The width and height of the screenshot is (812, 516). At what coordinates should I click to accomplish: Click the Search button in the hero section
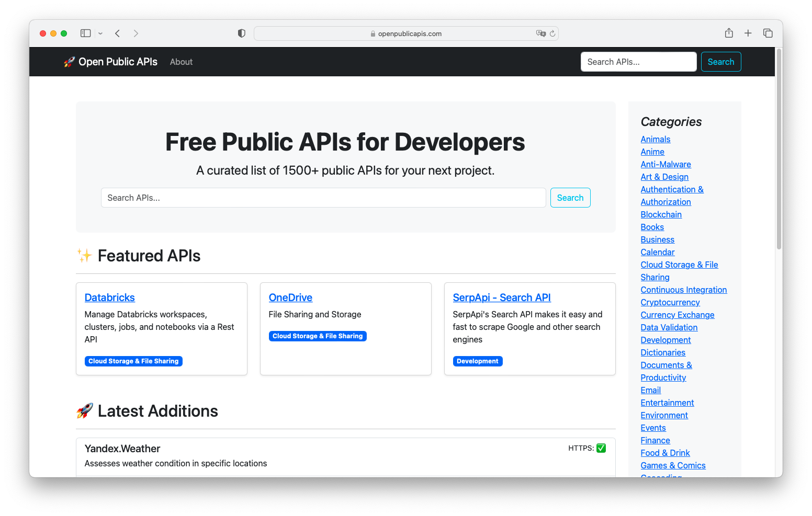[570, 198]
